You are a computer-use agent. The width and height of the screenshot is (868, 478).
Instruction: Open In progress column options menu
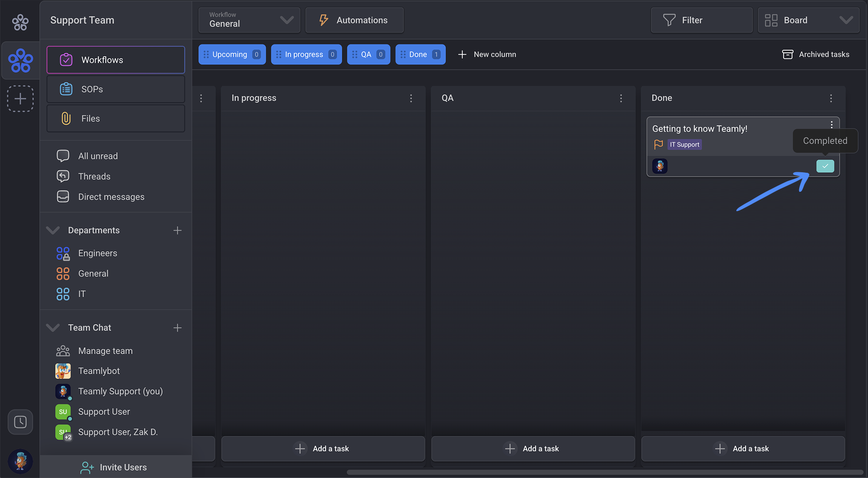pyautogui.click(x=411, y=98)
